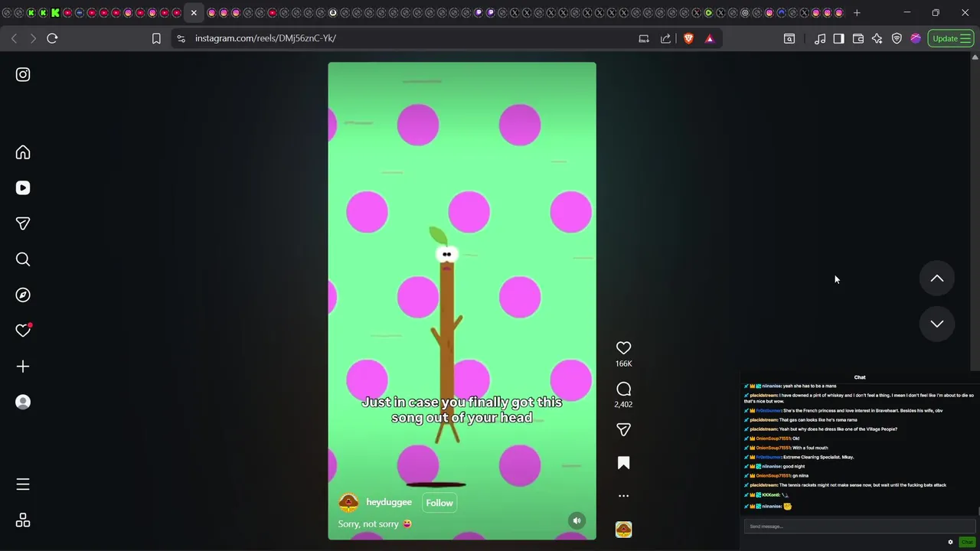Screen dimensions: 980x551
Task: Open Explore compass icon
Action: [x=23, y=295]
